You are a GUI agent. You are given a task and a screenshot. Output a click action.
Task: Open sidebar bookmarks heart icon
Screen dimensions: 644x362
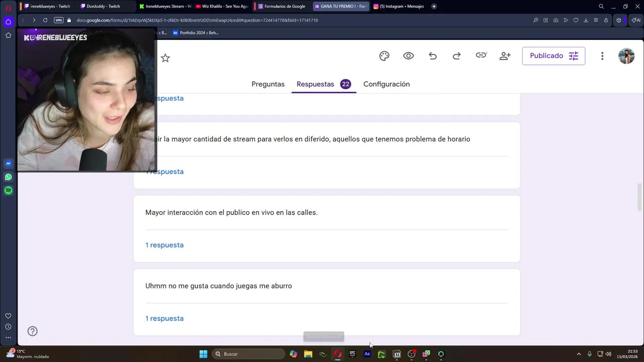(8, 316)
